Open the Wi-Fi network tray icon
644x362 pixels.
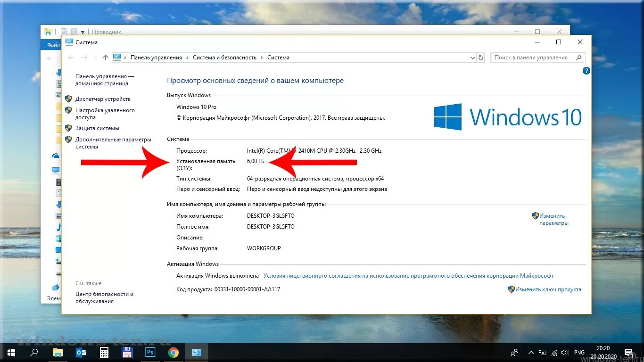(554, 352)
